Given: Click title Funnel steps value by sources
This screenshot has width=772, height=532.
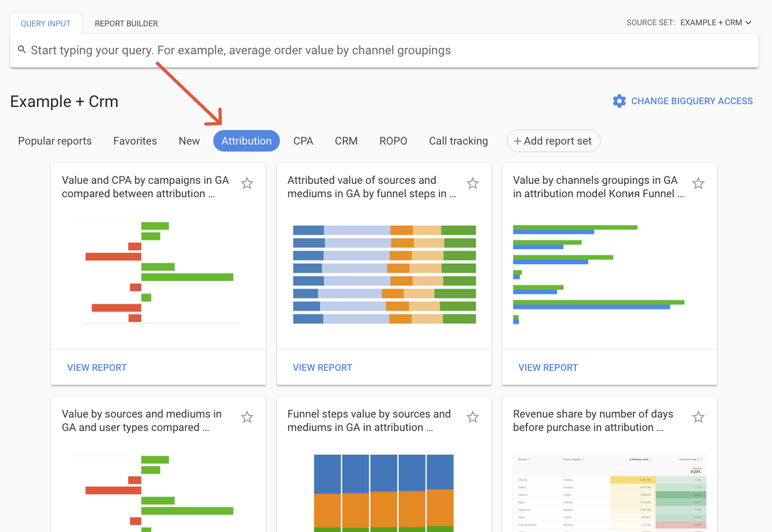Looking at the screenshot, I should pyautogui.click(x=369, y=421).
